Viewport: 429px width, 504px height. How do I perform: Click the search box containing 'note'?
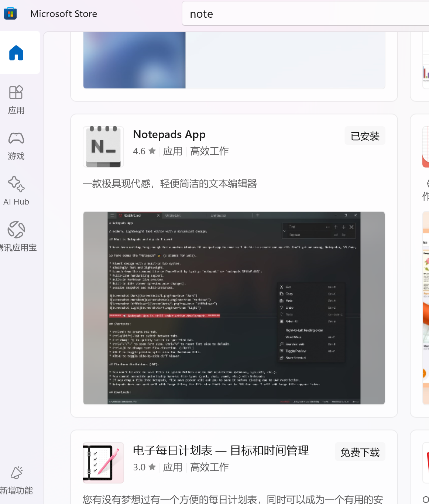coord(305,14)
